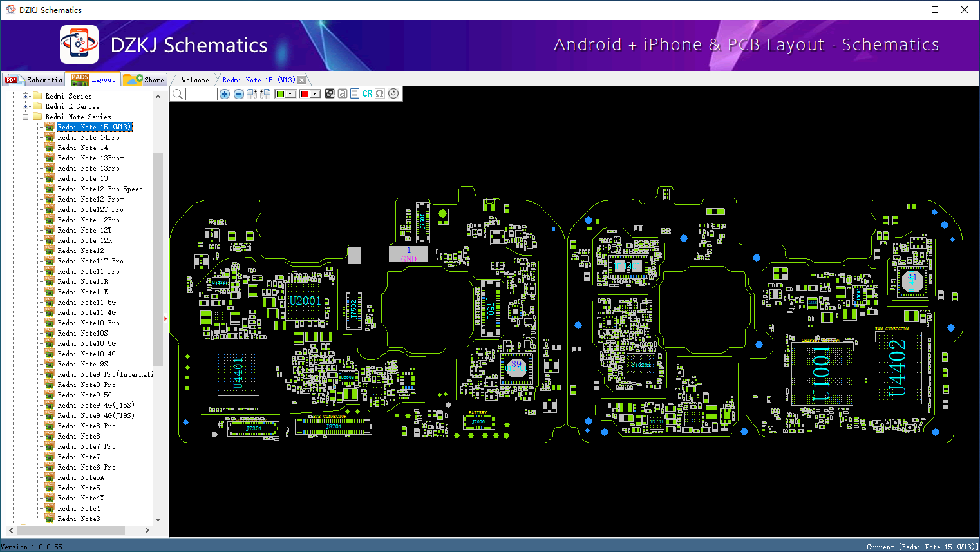Click the rotate counter-clockwise pages icon
980x552 pixels.
click(265, 94)
